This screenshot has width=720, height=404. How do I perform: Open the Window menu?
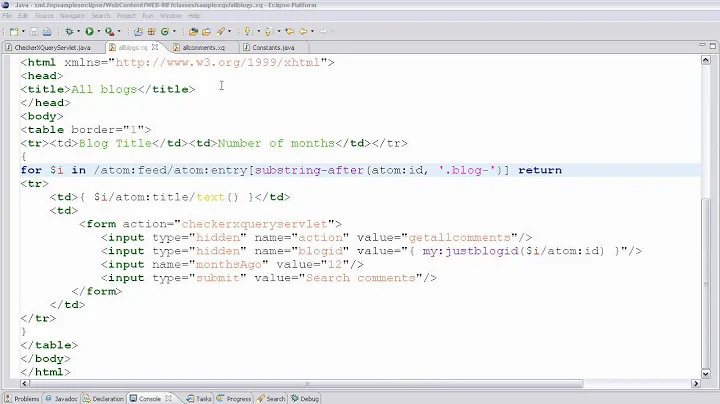coord(171,16)
